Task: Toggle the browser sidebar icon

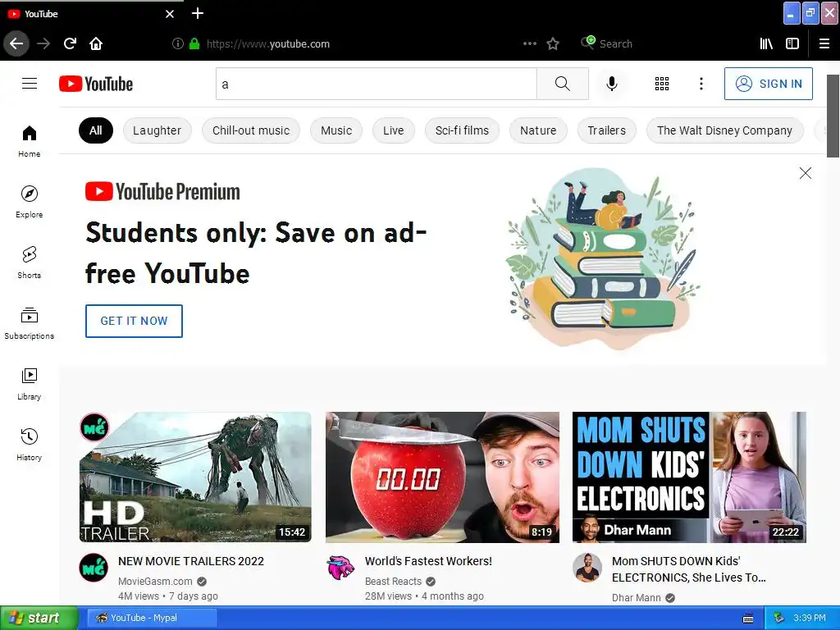Action: [x=792, y=43]
